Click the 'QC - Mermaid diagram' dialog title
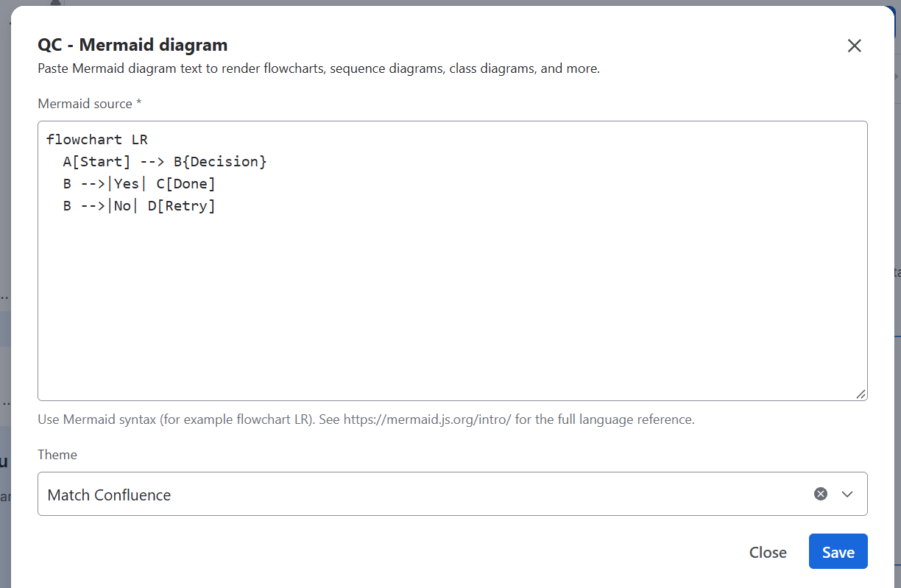 132,45
